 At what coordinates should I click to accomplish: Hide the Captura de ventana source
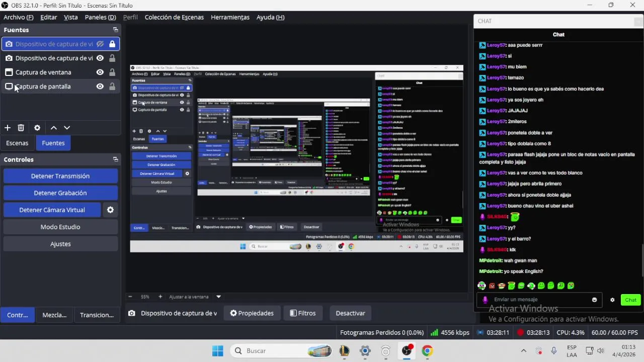(100, 72)
